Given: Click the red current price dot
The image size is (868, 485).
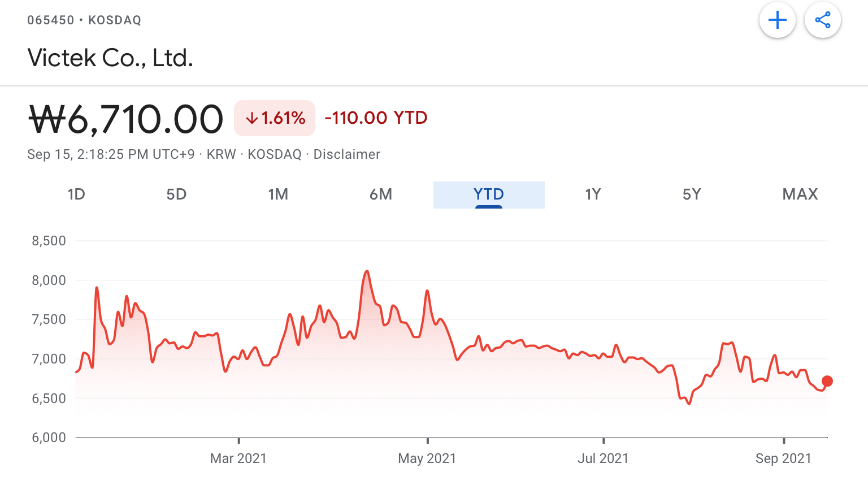Looking at the screenshot, I should (827, 381).
